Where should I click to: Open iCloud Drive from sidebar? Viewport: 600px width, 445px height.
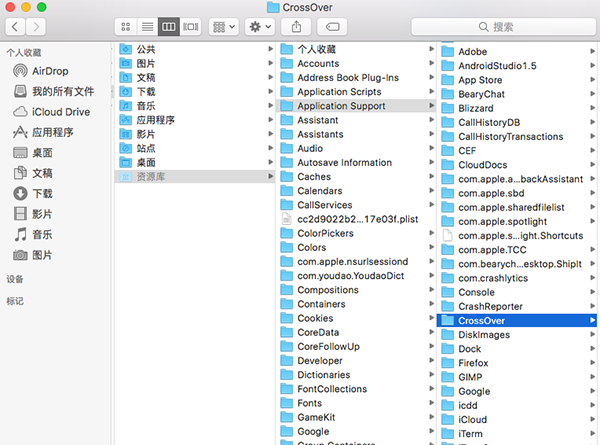tap(58, 112)
